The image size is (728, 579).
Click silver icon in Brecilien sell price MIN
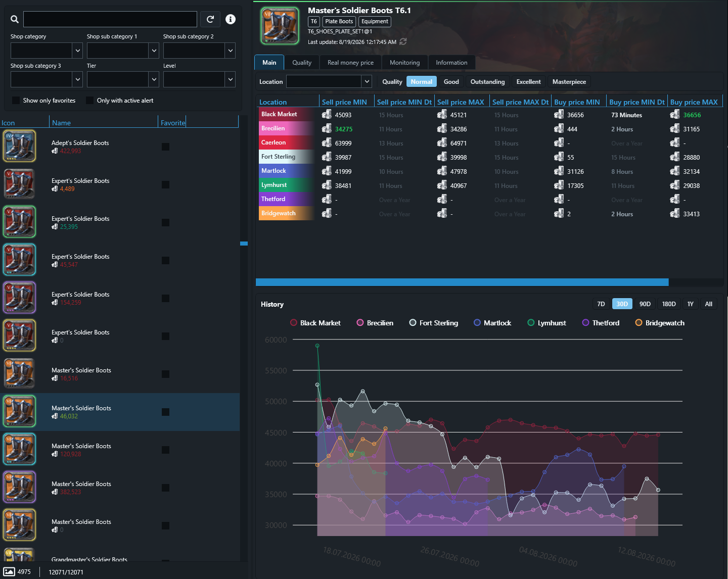coord(327,129)
